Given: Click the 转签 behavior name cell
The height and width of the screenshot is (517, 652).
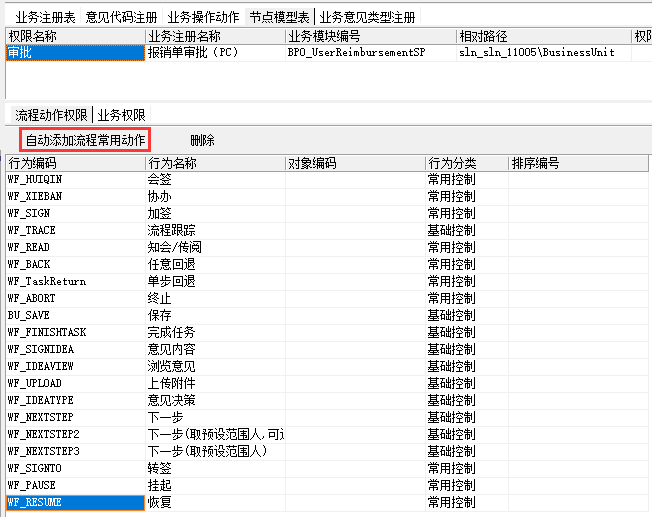Looking at the screenshot, I should 215,468.
